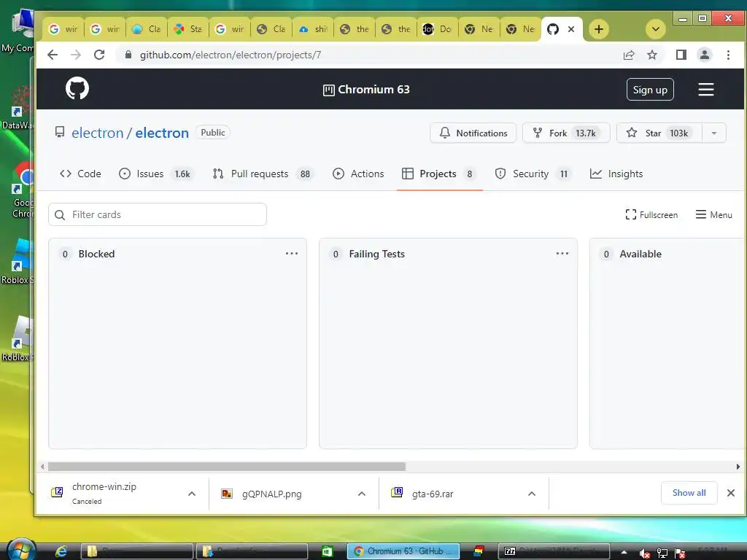
Task: Click the Filter cards input field
Action: [158, 214]
